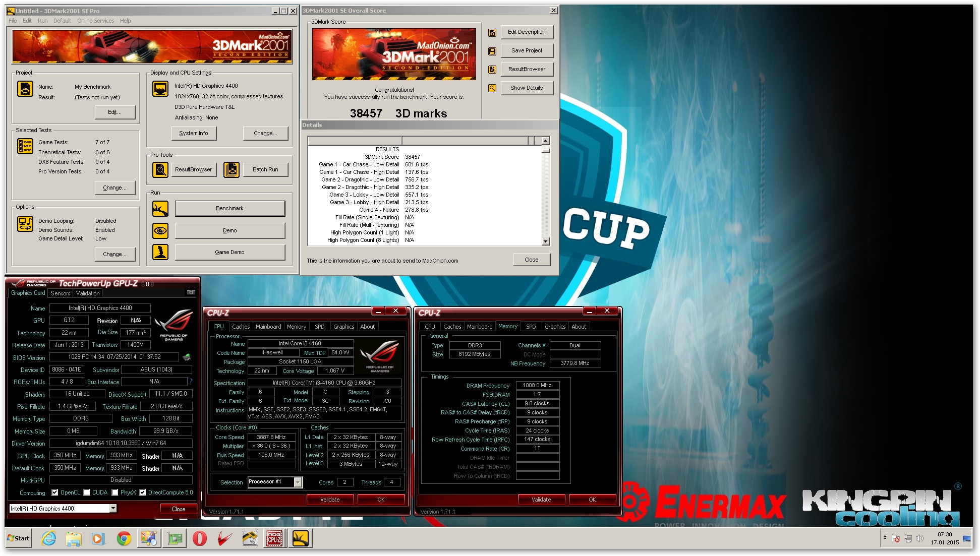
Task: Click the Selected Tests checklist icon
Action: point(25,146)
